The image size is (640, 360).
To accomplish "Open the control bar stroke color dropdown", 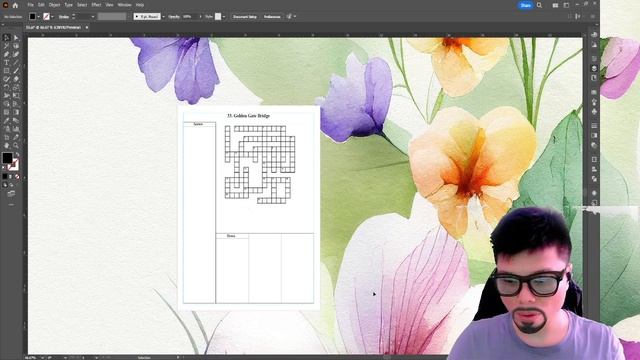I will (52, 17).
